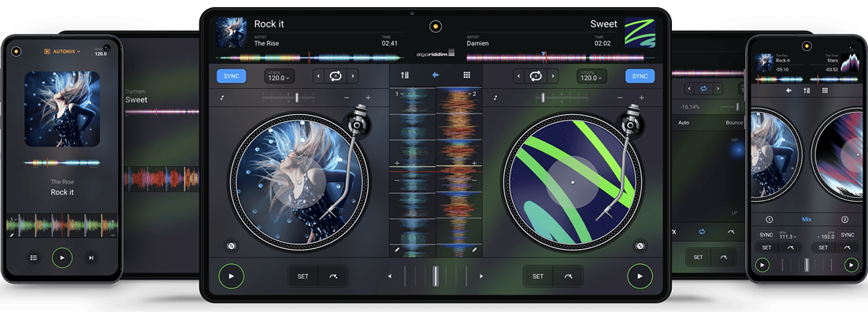
Task: Lengthen loop with right arrow, left deck
Action: coord(352,76)
